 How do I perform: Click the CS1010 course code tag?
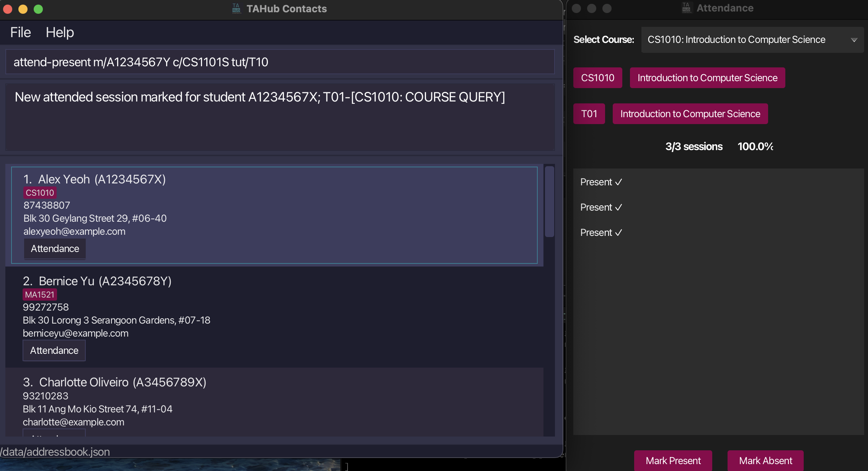pos(597,78)
